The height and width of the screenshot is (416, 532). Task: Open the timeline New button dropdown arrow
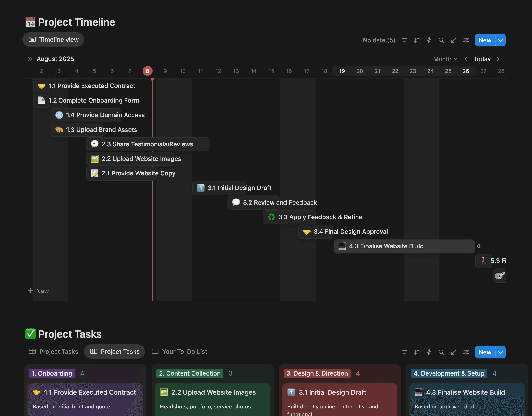coord(500,40)
